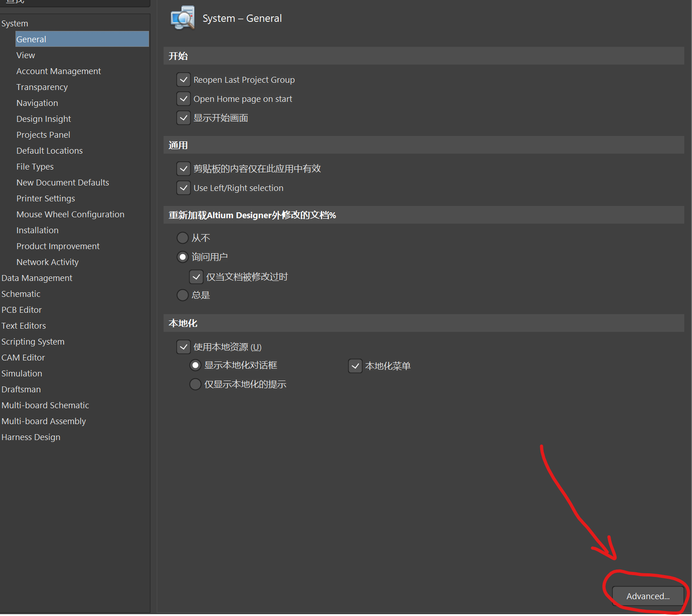Screen dimensions: 692x616
Task: Expand the Simulation category
Action: [x=22, y=374]
